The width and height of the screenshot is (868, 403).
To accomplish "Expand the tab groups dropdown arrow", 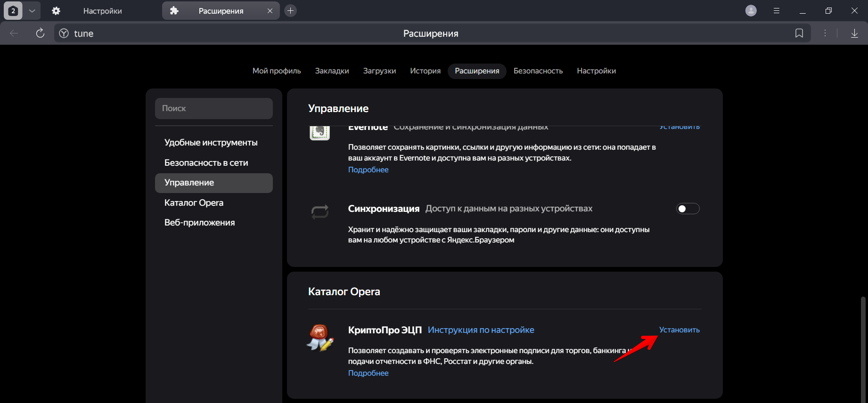I will point(32,11).
